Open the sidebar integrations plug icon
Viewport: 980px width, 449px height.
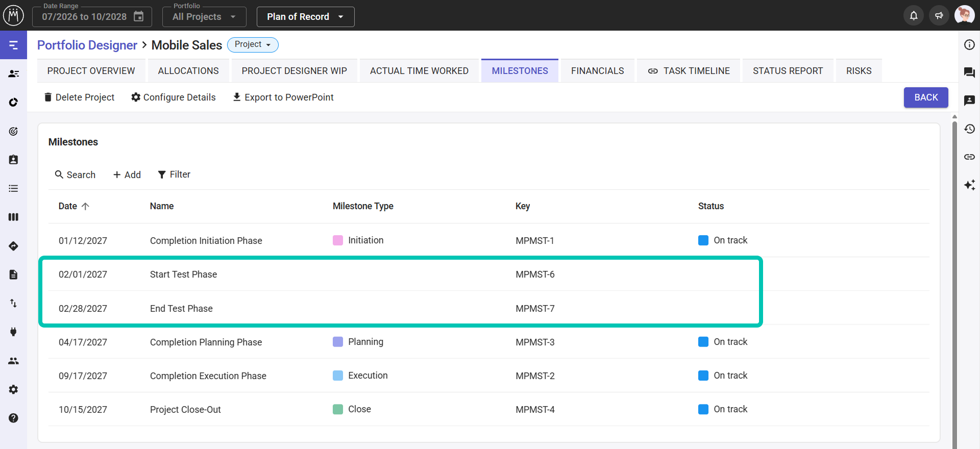pyautogui.click(x=13, y=332)
